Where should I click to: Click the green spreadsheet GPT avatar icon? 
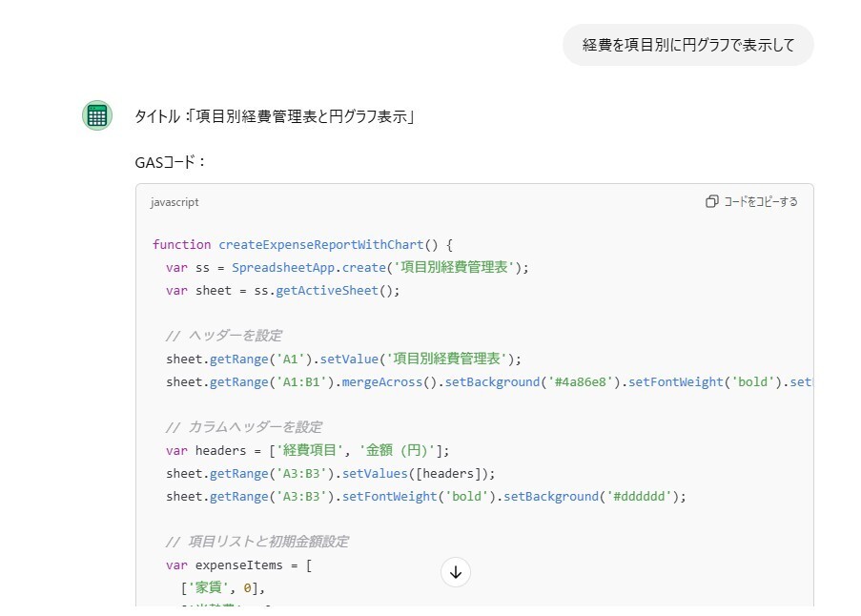97,115
